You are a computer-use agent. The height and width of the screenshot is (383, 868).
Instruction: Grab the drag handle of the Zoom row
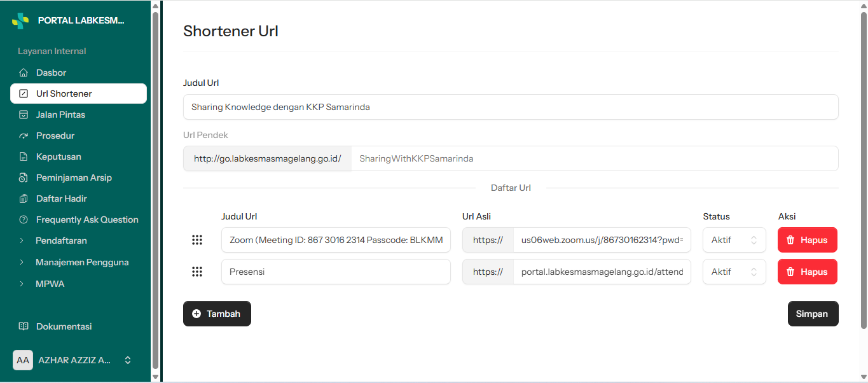point(197,240)
